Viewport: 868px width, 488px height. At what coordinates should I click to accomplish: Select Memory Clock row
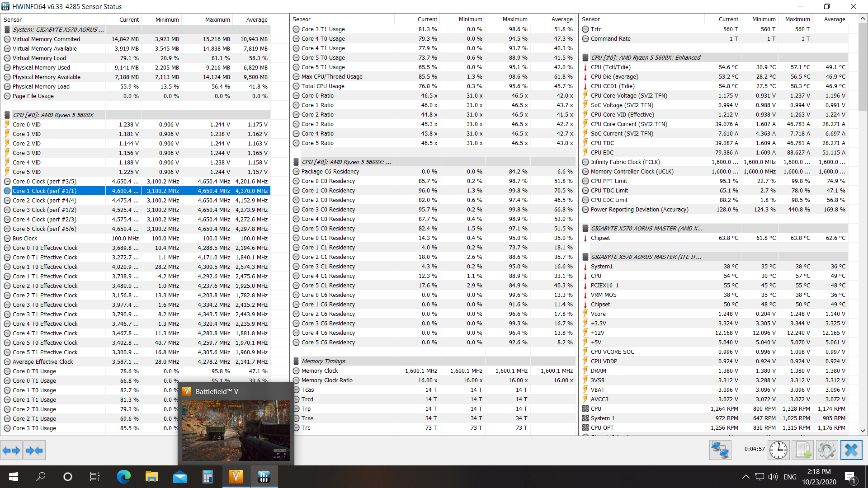433,371
